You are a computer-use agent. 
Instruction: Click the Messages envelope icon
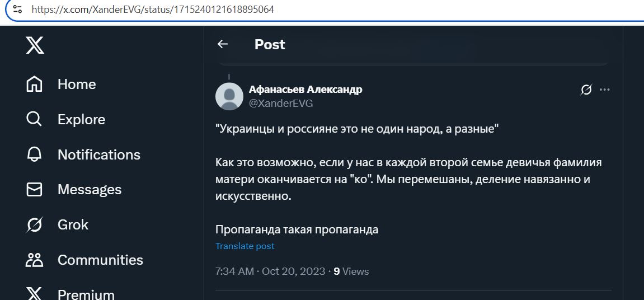(x=34, y=189)
